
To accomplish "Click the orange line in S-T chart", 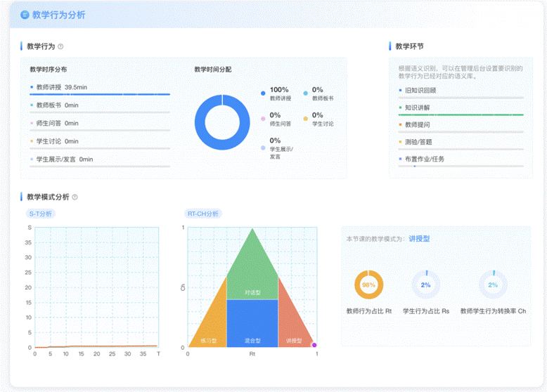I will click(x=96, y=346).
